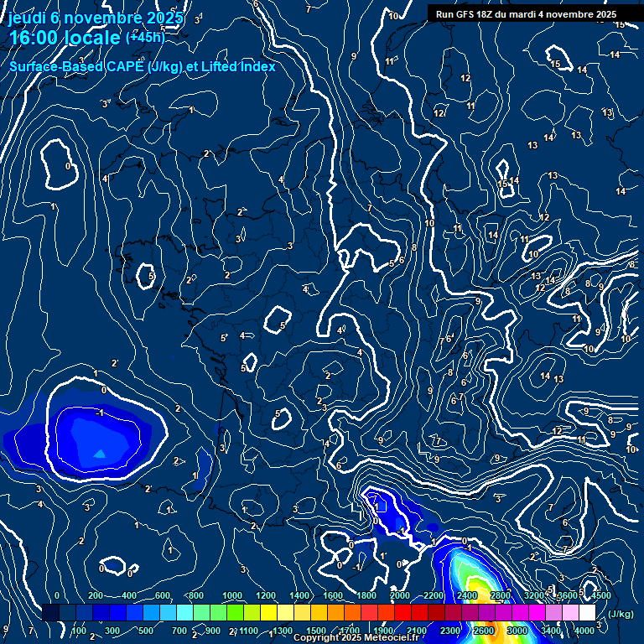Click the '4000' legend value
644x644 pixels.
click(584, 631)
